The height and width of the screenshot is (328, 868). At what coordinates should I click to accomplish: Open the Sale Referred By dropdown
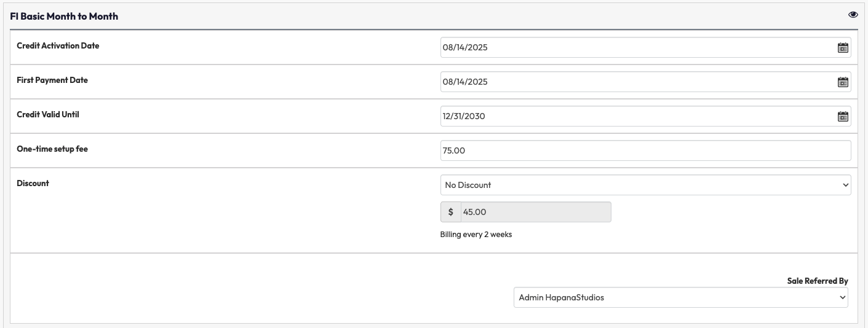pos(680,297)
